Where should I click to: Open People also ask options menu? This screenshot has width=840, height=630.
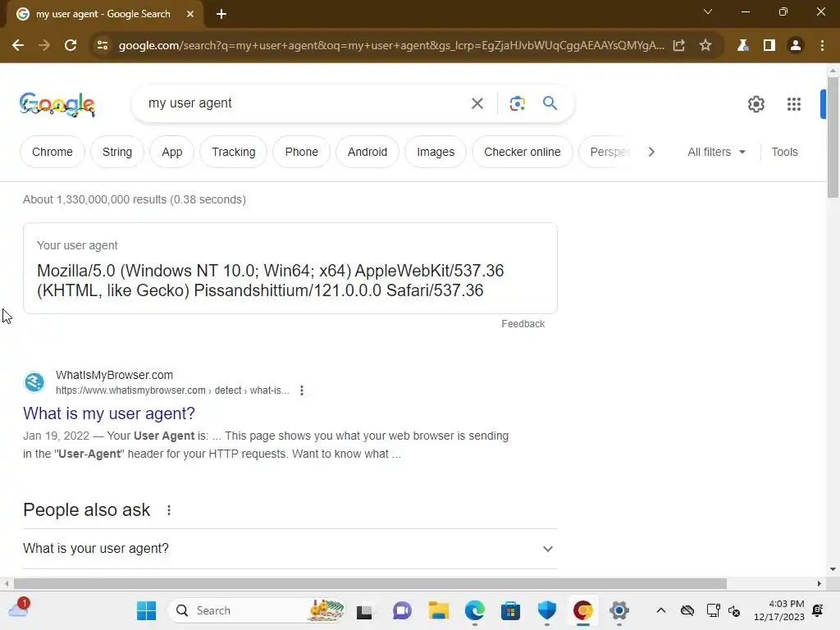click(x=169, y=510)
